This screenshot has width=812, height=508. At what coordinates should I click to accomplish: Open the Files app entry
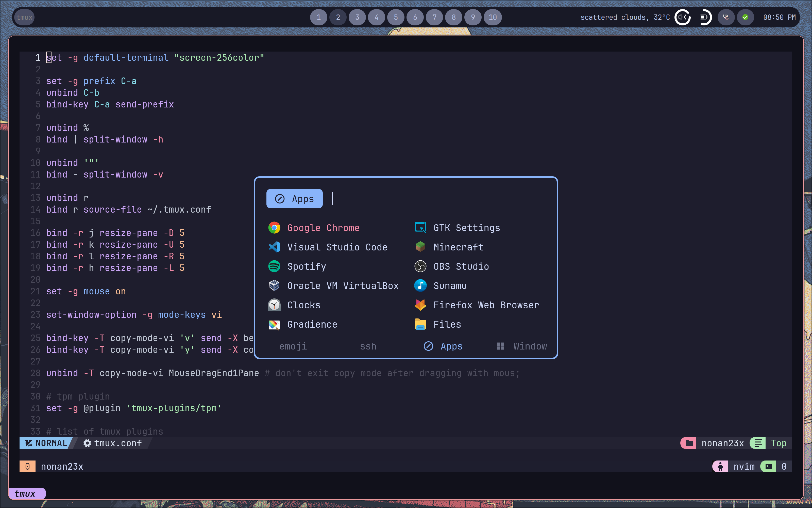point(479,325)
